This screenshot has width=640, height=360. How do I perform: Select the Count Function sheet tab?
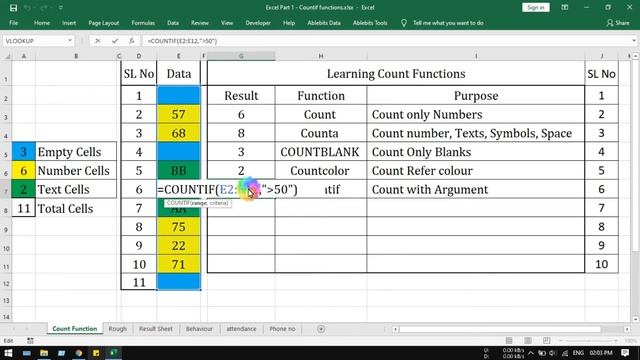(x=75, y=329)
